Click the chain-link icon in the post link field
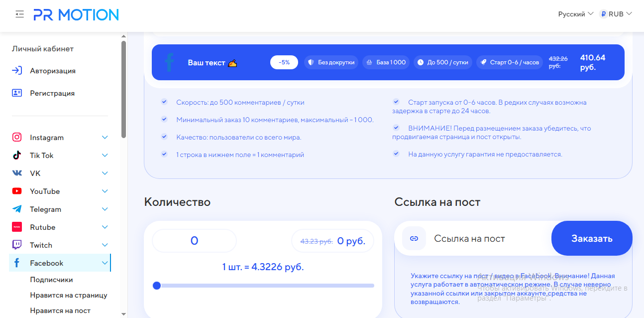The image size is (644, 318). (414, 238)
